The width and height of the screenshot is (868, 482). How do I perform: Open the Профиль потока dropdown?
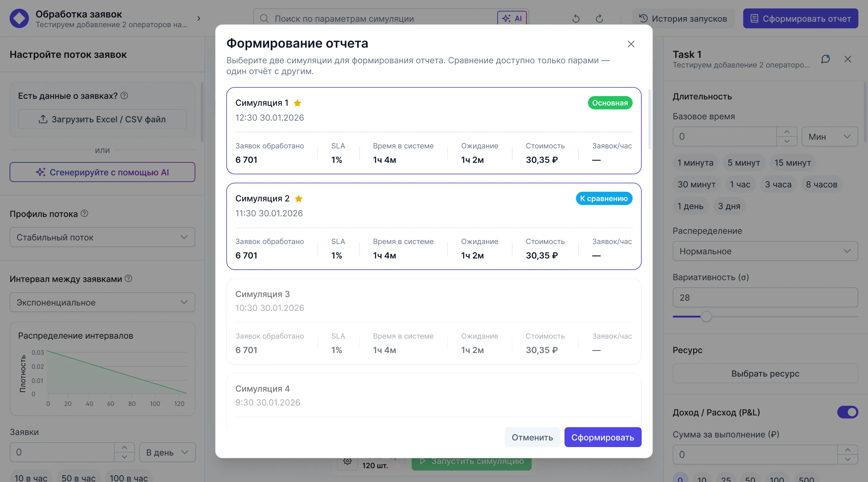[102, 237]
